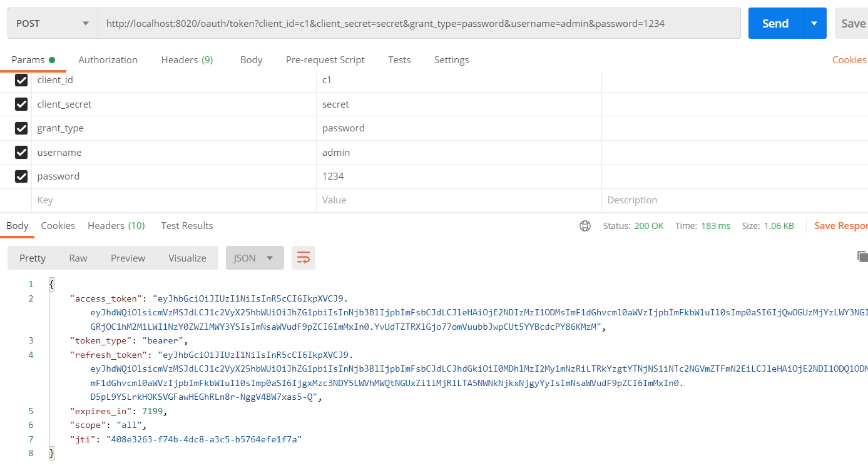This screenshot has height=468, width=868.
Task: Switch response view to Preview
Action: tap(128, 257)
